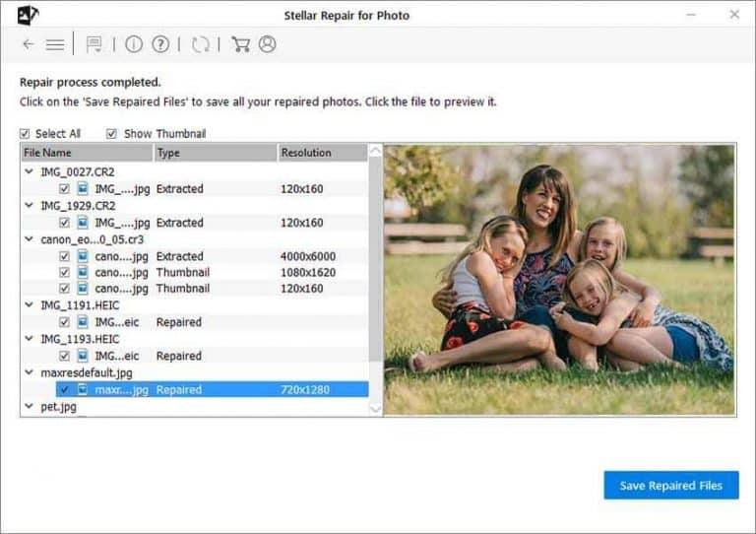This screenshot has width=756, height=534.
Task: Uncheck the 1080x1620 thumbnail checkbox
Action: tap(64, 273)
